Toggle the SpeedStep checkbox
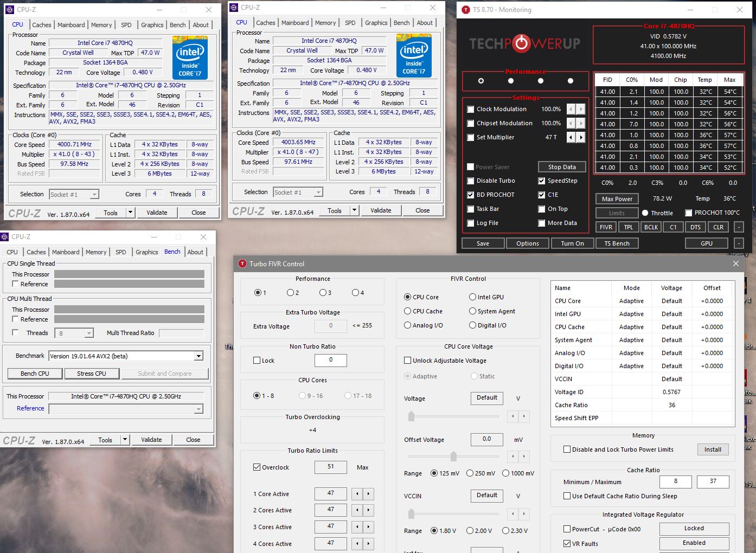Viewport: 756px width, 553px height. point(542,181)
